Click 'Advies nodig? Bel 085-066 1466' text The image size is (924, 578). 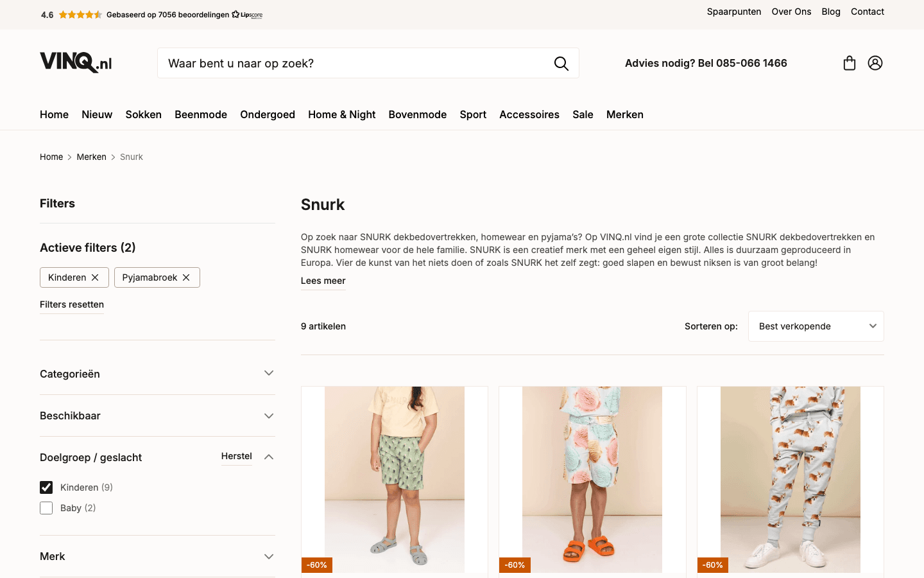click(x=706, y=63)
